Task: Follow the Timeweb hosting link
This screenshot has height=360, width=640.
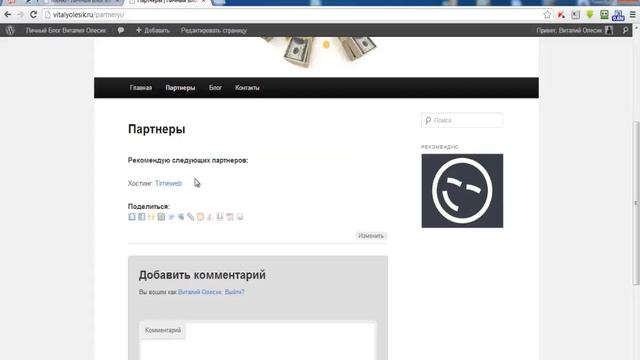Action: (x=168, y=183)
